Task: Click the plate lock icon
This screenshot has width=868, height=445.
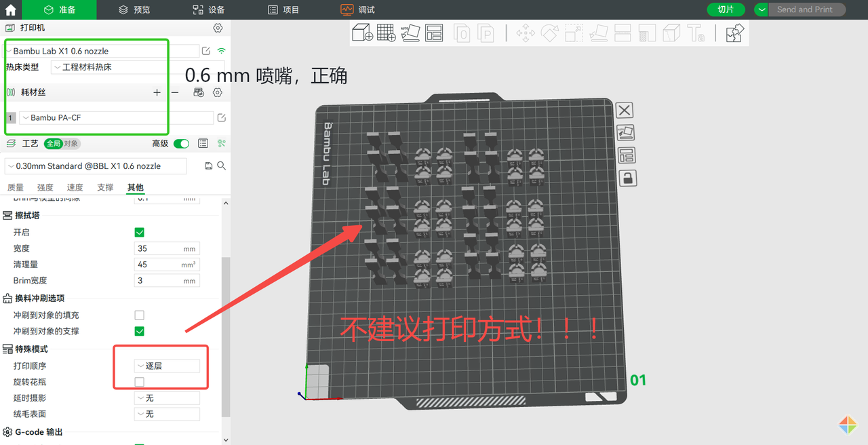Action: click(x=628, y=178)
